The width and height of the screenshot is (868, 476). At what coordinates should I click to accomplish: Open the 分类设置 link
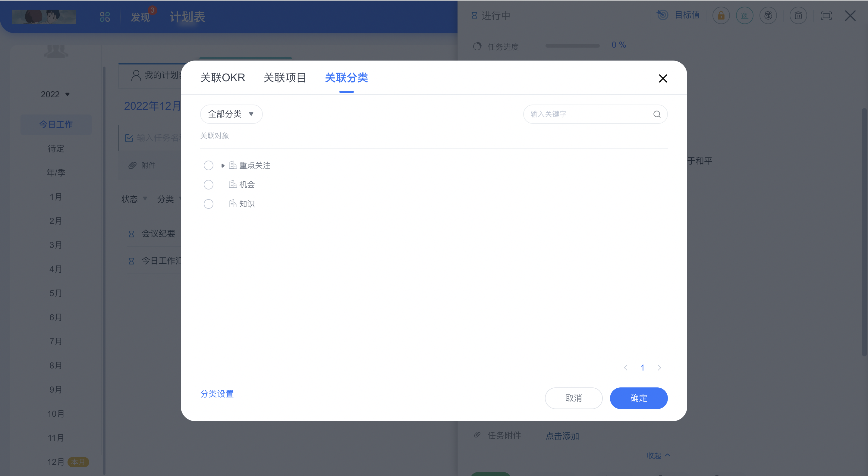(x=217, y=394)
